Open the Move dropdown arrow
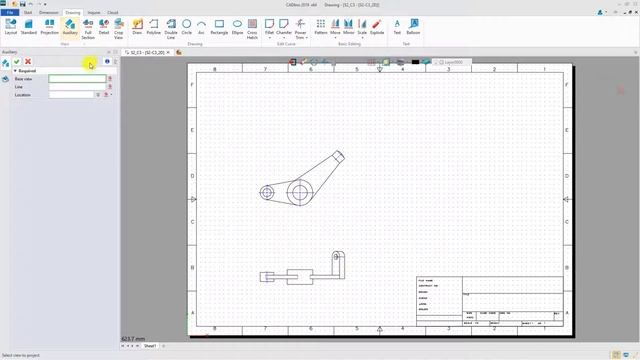 pyautogui.click(x=335, y=38)
